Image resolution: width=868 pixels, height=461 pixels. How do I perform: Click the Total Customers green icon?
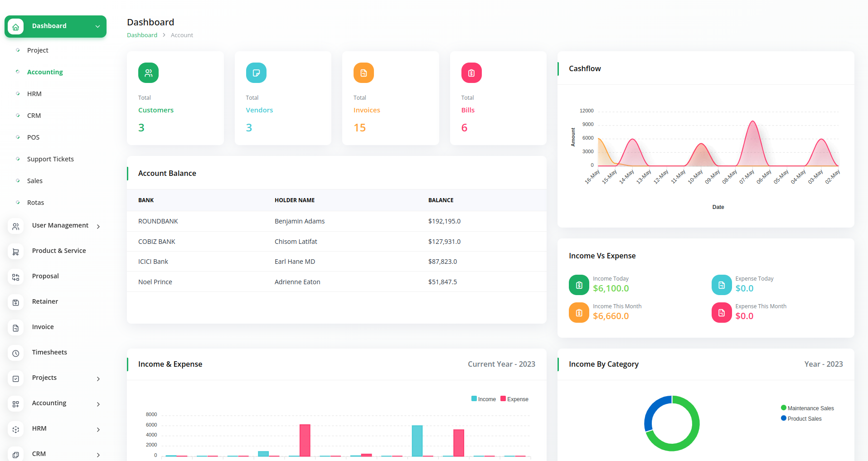(148, 73)
